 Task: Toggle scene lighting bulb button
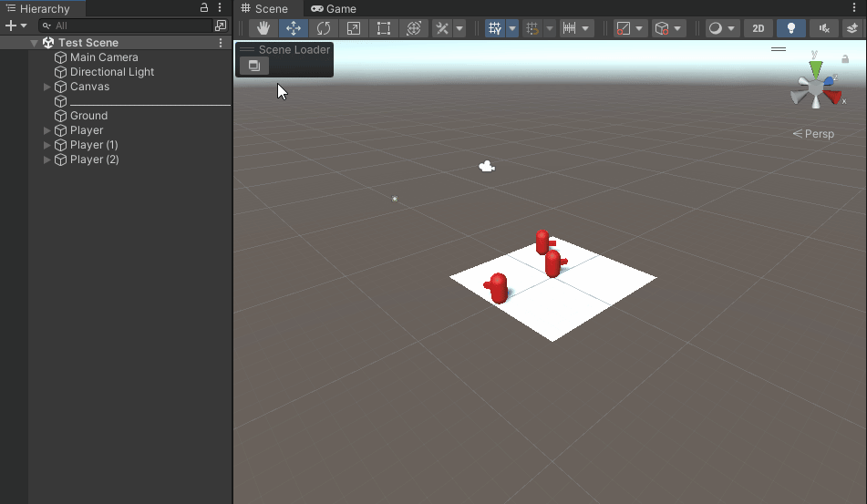[x=791, y=28]
